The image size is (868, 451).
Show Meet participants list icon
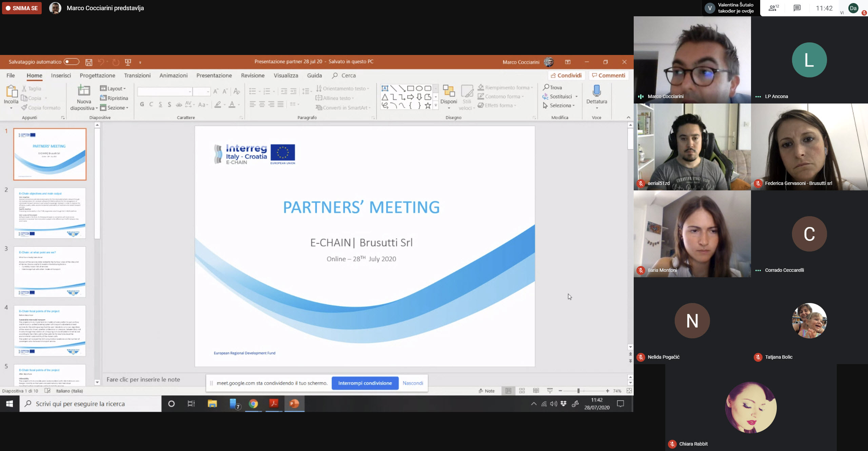click(x=773, y=8)
